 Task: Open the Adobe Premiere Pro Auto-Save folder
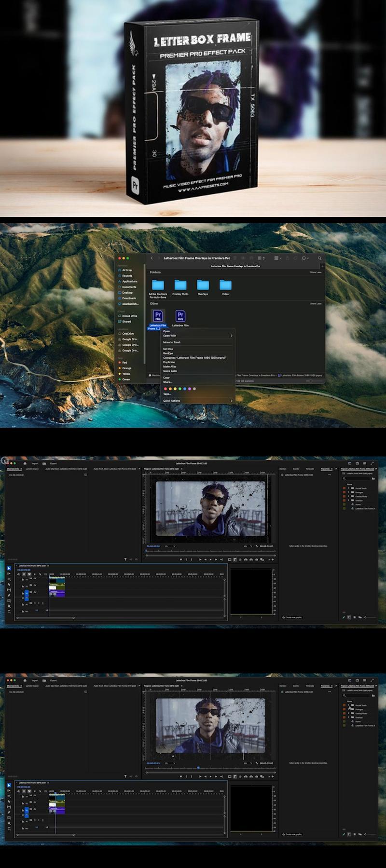pyautogui.click(x=158, y=288)
